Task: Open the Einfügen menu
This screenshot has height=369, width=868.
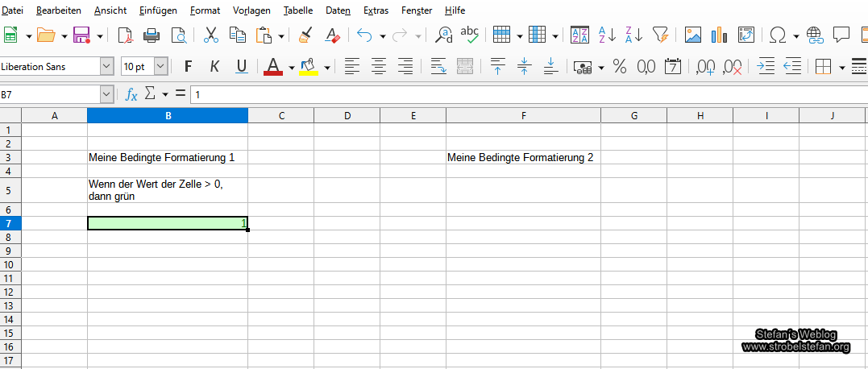Action: click(x=158, y=10)
